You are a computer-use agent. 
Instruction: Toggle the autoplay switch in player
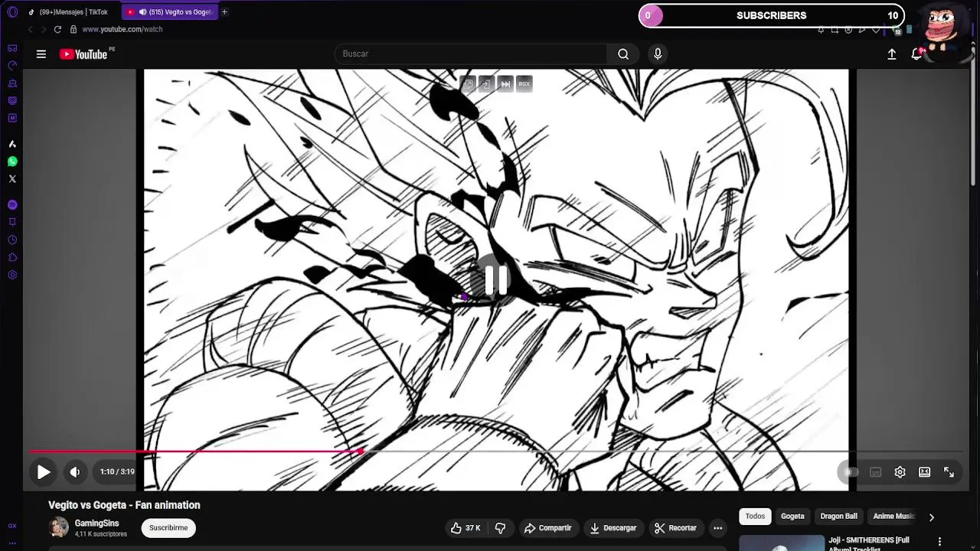click(x=851, y=472)
